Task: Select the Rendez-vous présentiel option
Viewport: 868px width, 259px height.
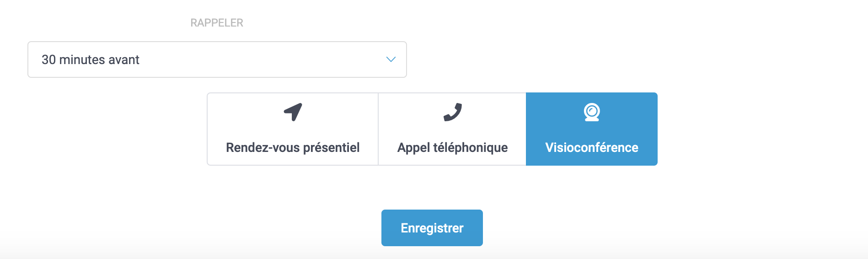Action: click(x=293, y=129)
